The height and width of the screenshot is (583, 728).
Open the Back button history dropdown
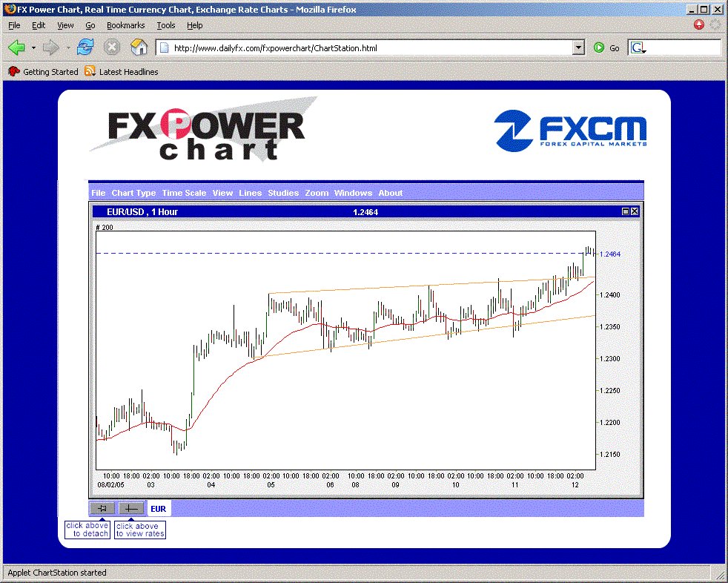33,48
